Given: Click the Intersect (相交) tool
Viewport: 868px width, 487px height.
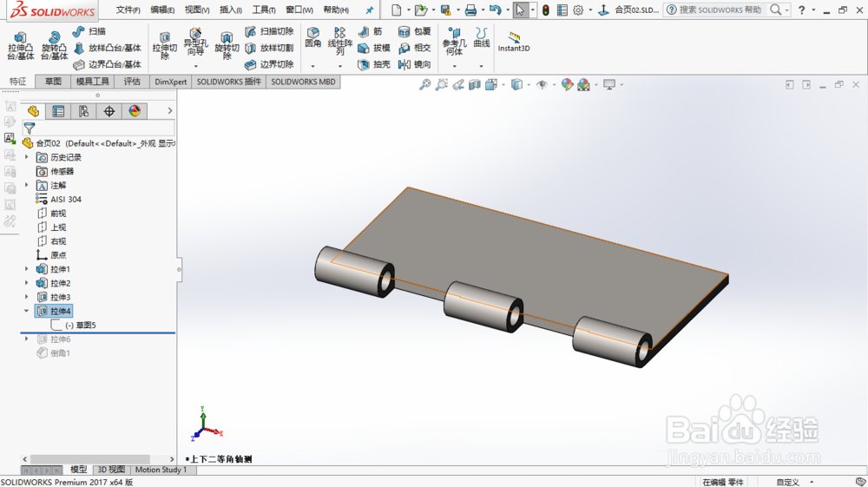Looking at the screenshot, I should (415, 48).
